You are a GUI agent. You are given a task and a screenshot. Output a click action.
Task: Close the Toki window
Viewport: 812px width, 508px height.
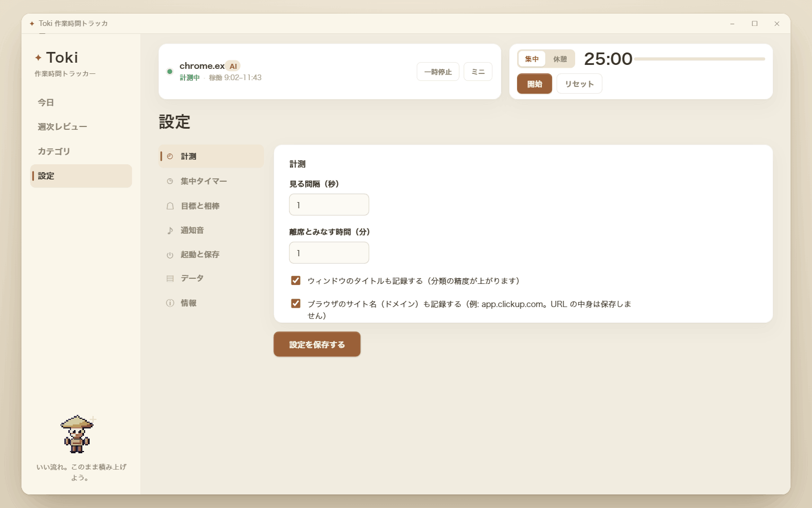[x=777, y=24]
